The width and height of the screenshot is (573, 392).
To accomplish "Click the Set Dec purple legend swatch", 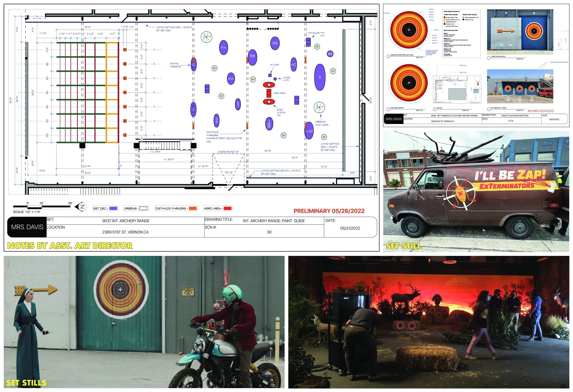I will [113, 208].
